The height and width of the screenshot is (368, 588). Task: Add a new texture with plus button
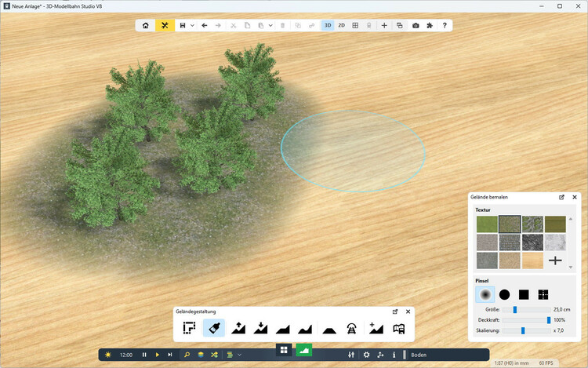555,261
